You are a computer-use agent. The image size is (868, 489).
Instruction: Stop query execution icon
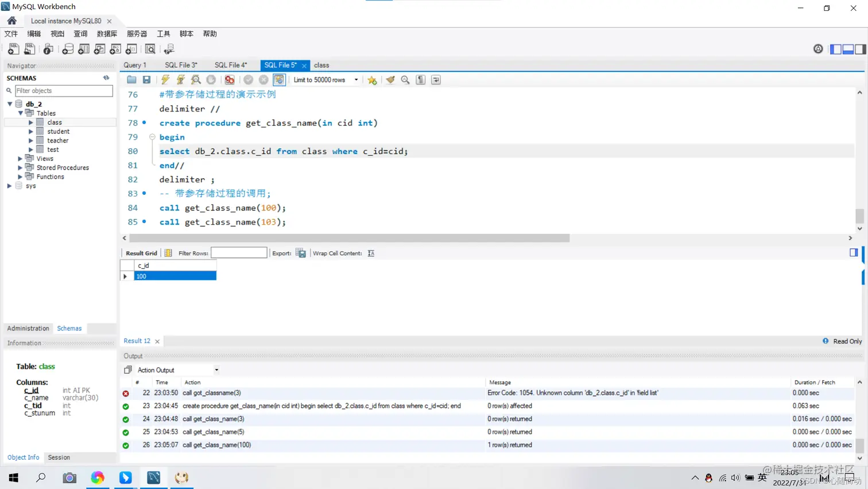pos(211,80)
